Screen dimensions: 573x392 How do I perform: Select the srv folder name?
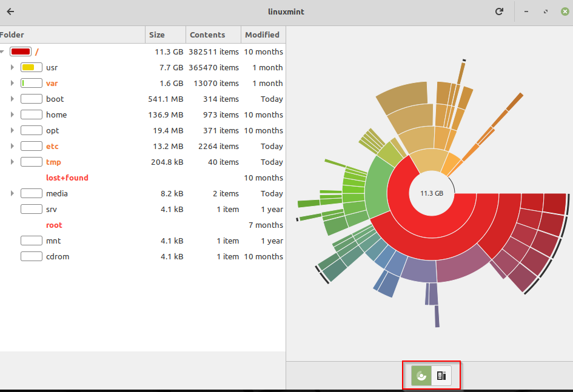52,210
